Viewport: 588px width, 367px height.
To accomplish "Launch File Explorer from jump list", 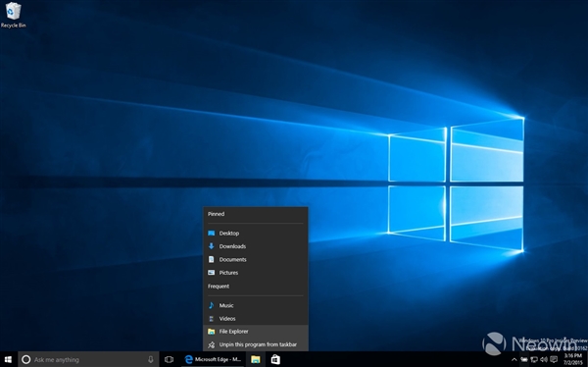I will pyautogui.click(x=256, y=332).
